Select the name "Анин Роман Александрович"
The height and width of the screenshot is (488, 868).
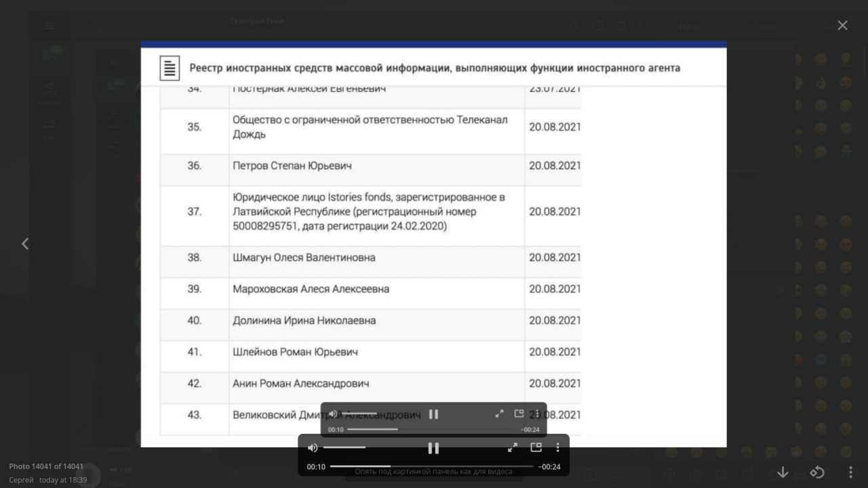point(301,384)
